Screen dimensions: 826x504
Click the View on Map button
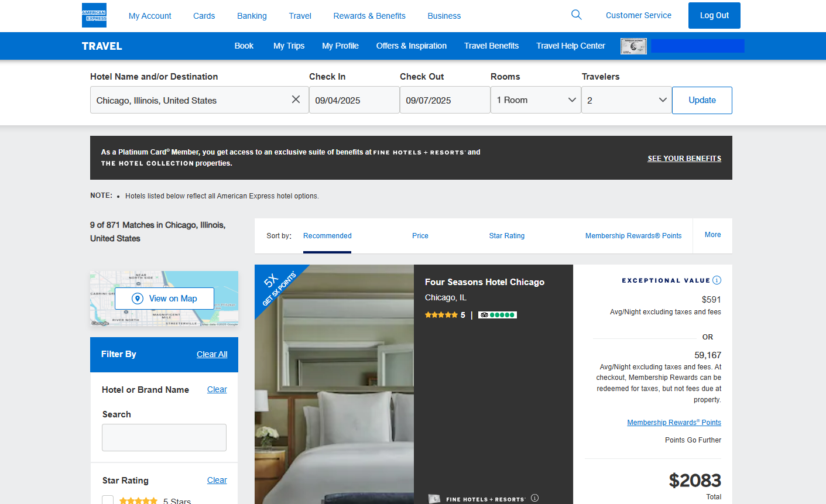pyautogui.click(x=164, y=299)
